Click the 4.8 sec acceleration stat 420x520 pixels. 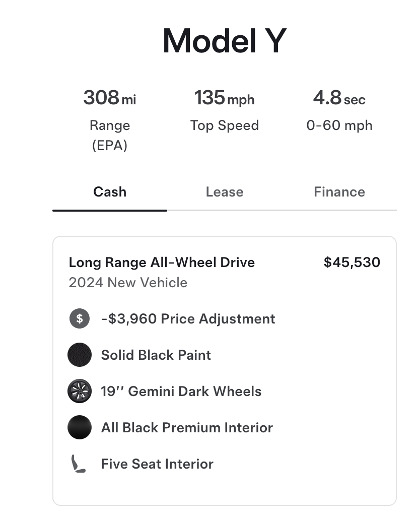click(339, 98)
